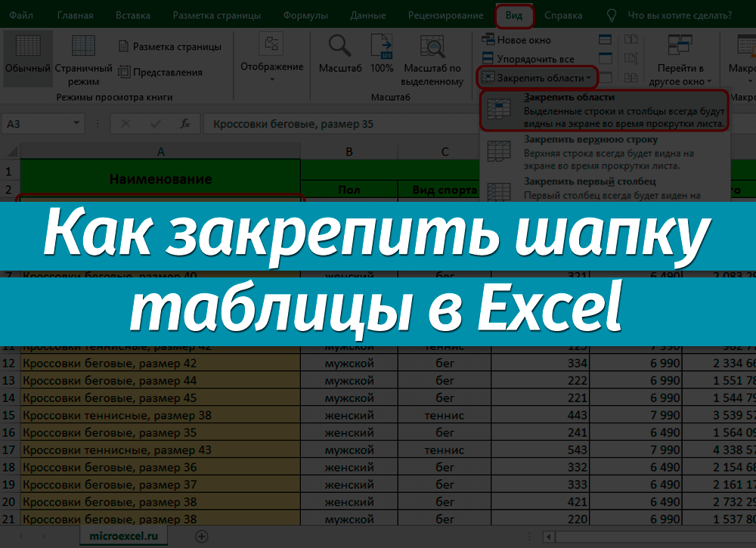756x548 pixels.
Task: Select column B header
Action: point(349,152)
